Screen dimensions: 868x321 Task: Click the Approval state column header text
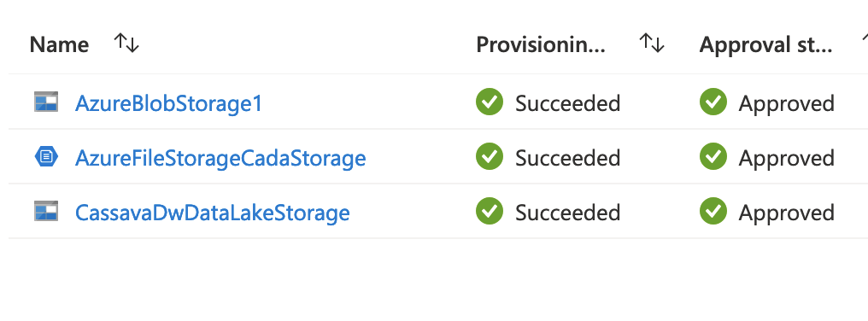tap(765, 45)
